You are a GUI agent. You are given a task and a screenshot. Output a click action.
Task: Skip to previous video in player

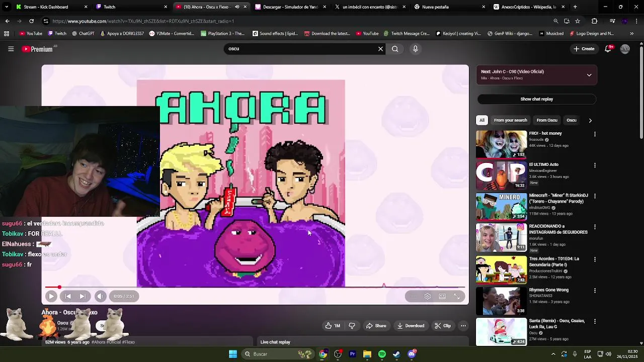pos(68,296)
